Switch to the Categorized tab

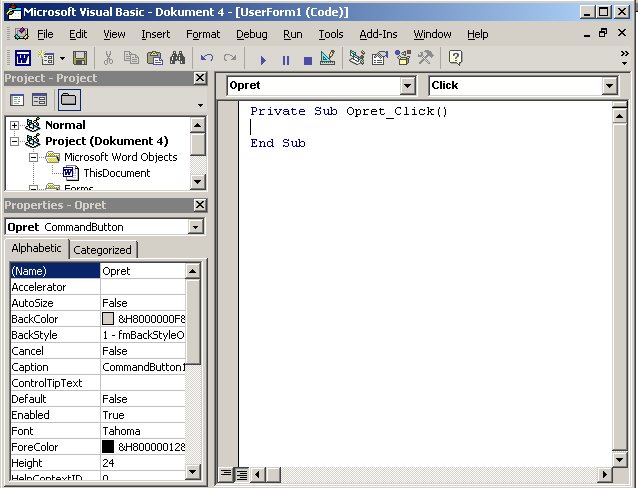103,250
